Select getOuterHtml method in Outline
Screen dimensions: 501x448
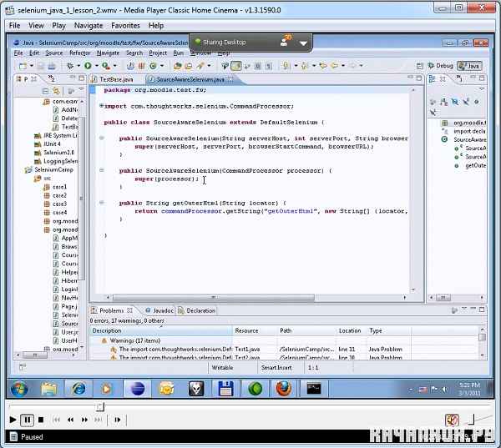click(x=470, y=165)
